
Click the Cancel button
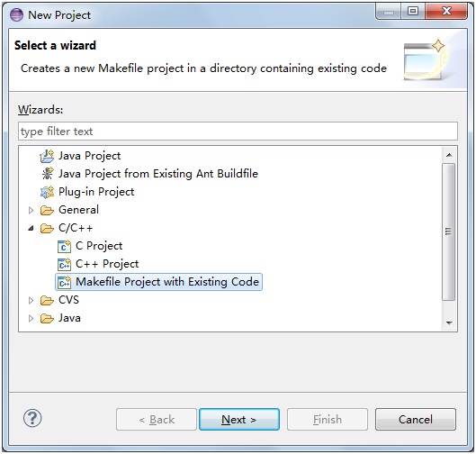coord(416,420)
